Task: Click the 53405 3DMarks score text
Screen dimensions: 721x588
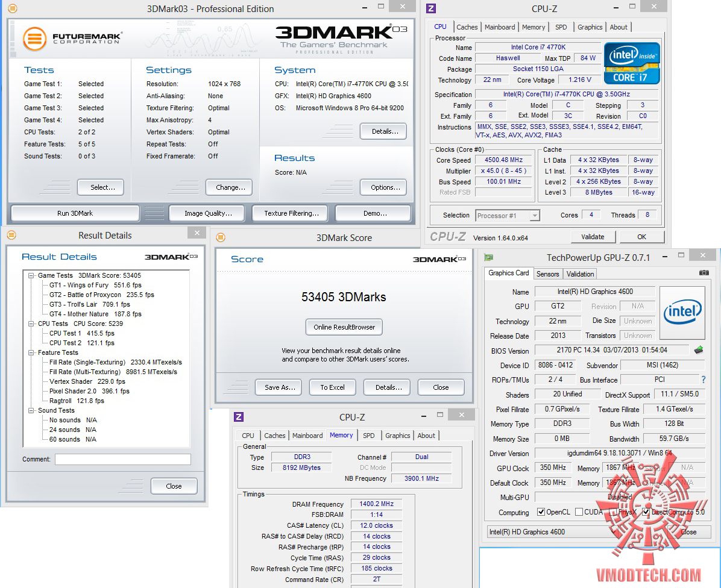Action: (x=344, y=297)
